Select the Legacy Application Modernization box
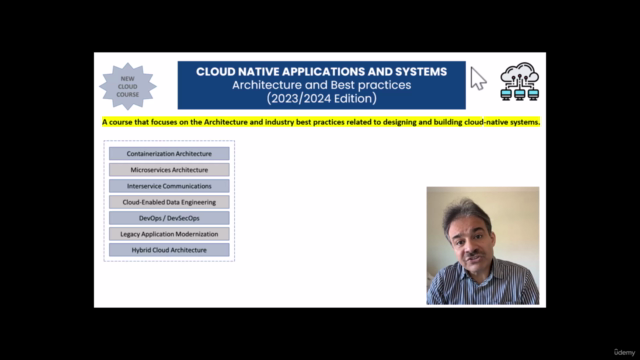 [x=169, y=234]
